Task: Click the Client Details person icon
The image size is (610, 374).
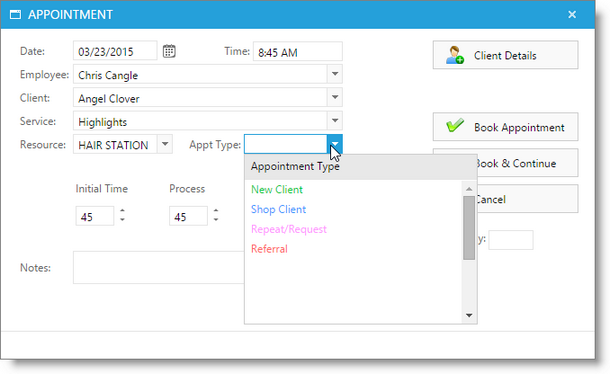Action: point(454,55)
